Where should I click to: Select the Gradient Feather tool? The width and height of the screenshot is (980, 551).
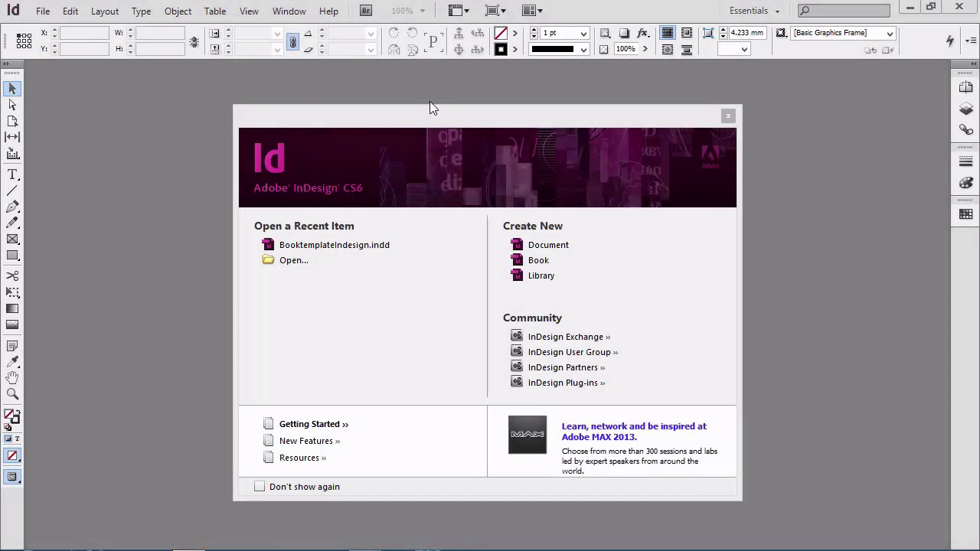[12, 324]
